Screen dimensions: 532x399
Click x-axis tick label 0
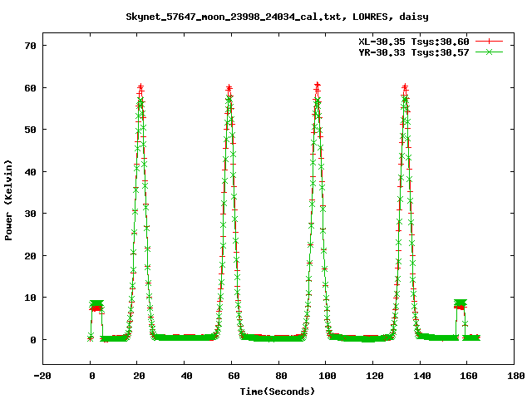coord(92,376)
